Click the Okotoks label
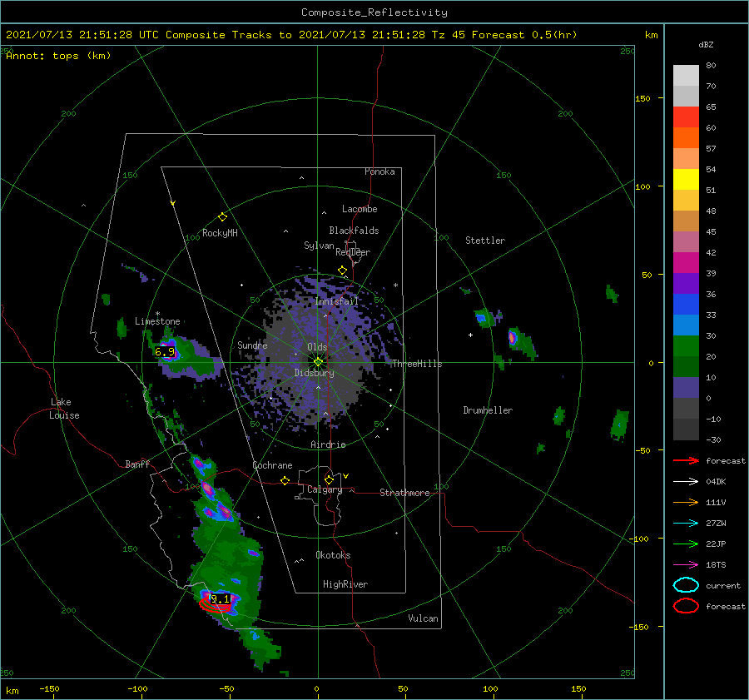Screen dimensions: 749x700 pos(333,555)
